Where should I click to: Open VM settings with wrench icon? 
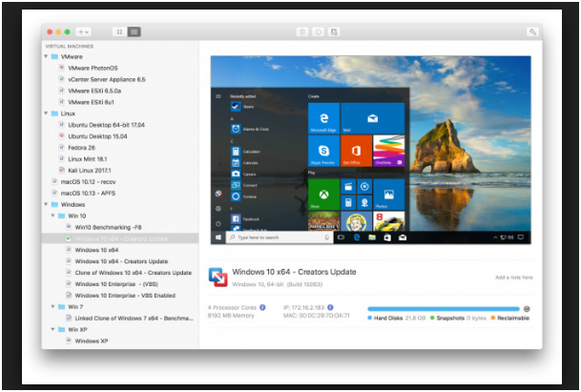(x=532, y=31)
